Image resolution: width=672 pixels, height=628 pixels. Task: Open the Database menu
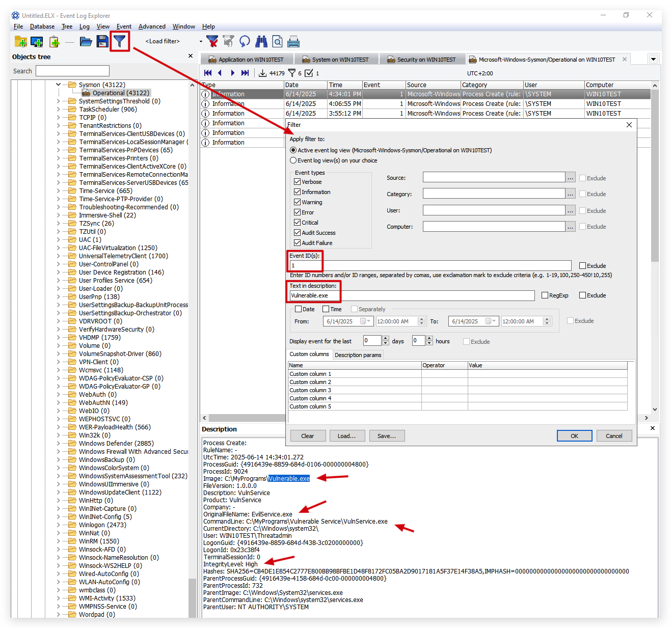(x=42, y=26)
